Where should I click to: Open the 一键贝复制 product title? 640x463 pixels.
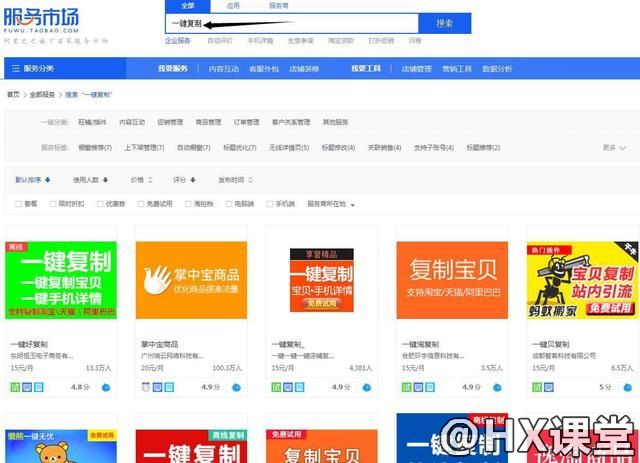(x=551, y=344)
